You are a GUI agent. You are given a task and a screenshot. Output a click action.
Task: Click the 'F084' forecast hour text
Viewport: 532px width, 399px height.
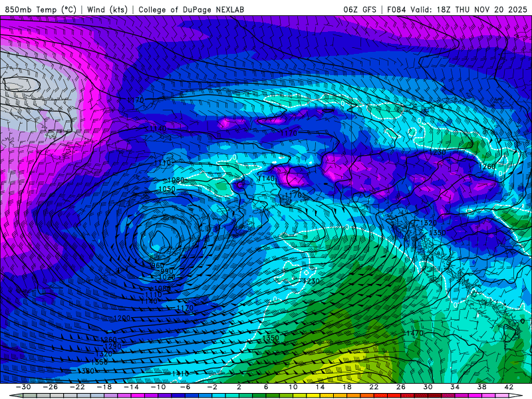pos(396,9)
